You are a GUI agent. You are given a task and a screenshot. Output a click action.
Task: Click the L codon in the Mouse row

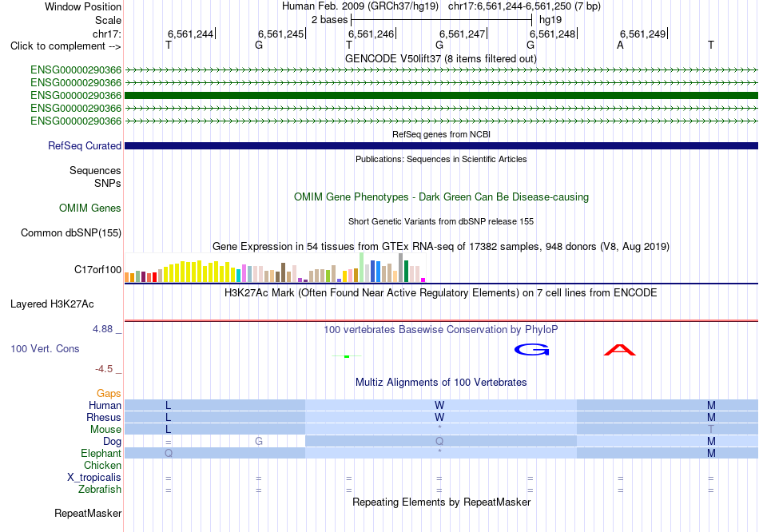[x=168, y=430]
